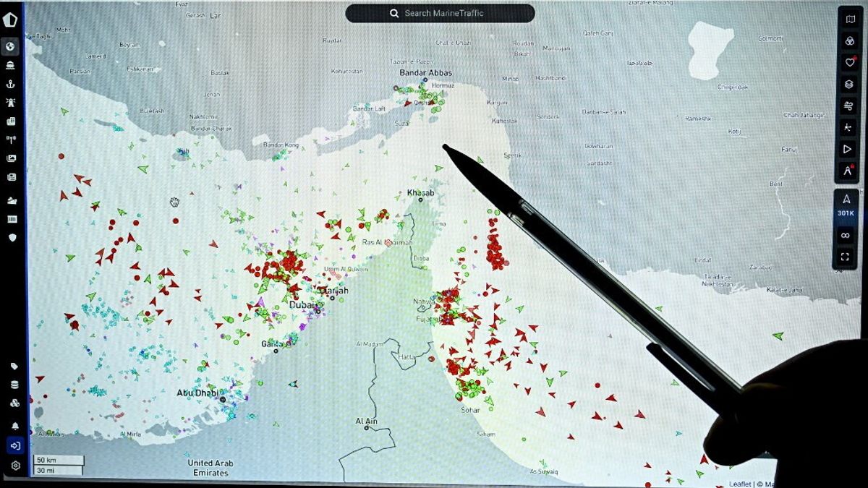Click the Bandar Abbas port label

(425, 73)
